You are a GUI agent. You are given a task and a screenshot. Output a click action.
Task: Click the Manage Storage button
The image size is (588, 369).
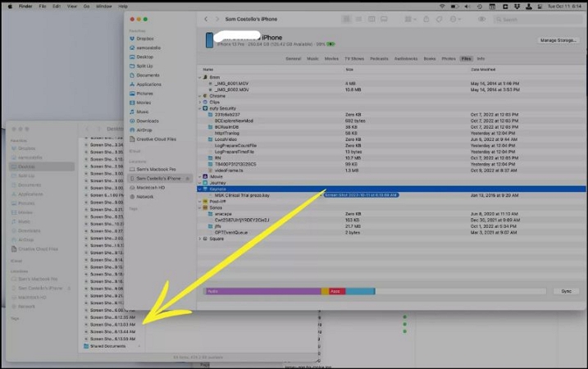click(558, 40)
